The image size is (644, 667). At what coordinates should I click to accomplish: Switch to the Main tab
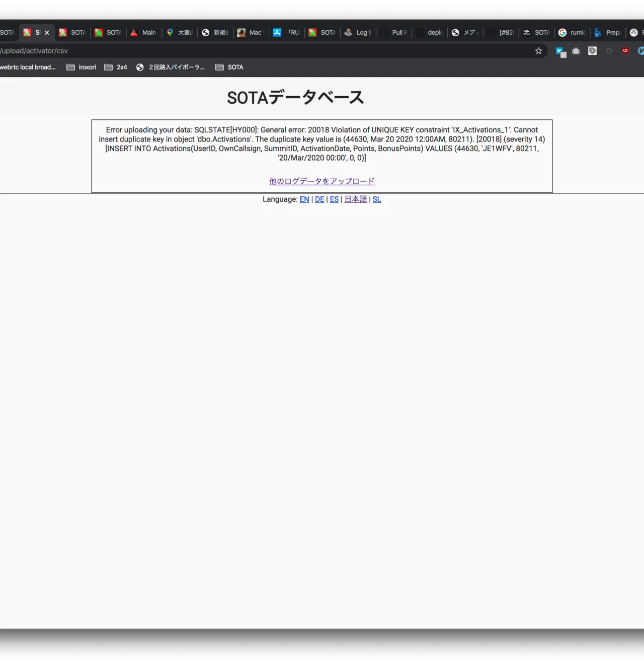click(143, 33)
